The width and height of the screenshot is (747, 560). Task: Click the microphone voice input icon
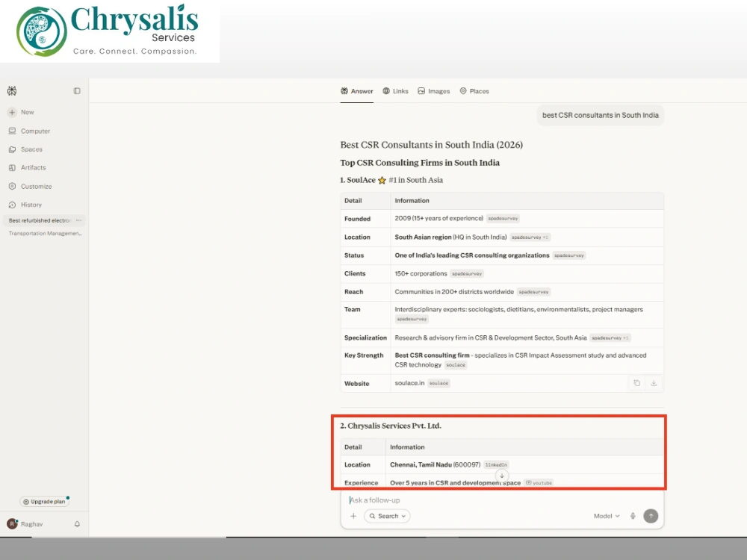(633, 516)
